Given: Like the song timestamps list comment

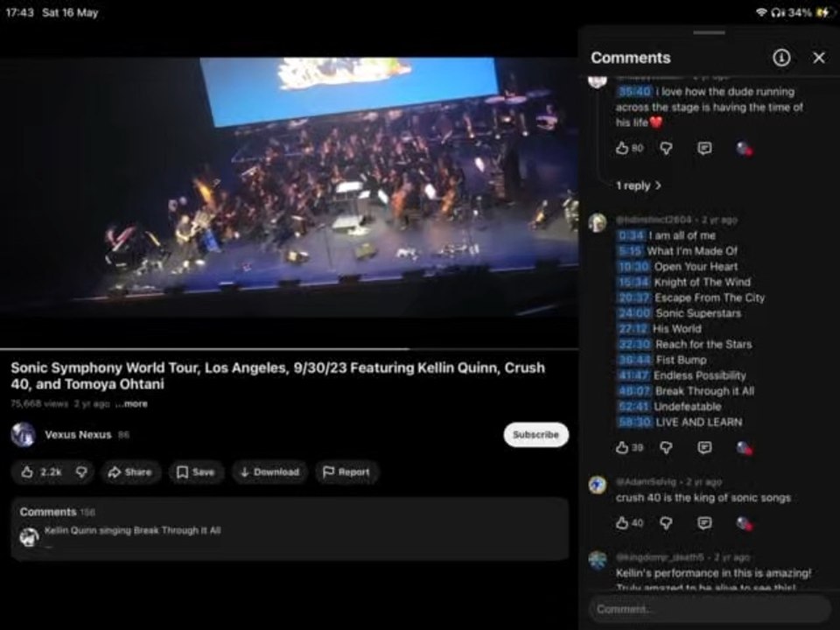Looking at the screenshot, I should coord(621,448).
